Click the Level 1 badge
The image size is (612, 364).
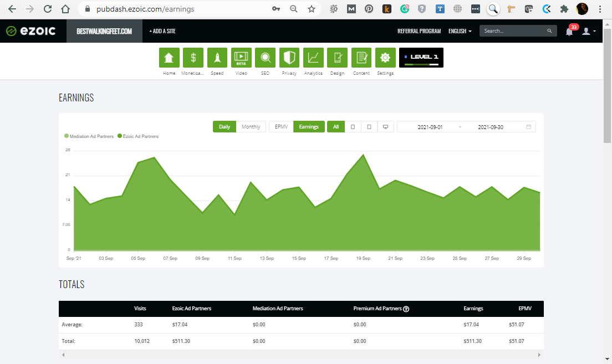coord(421,58)
